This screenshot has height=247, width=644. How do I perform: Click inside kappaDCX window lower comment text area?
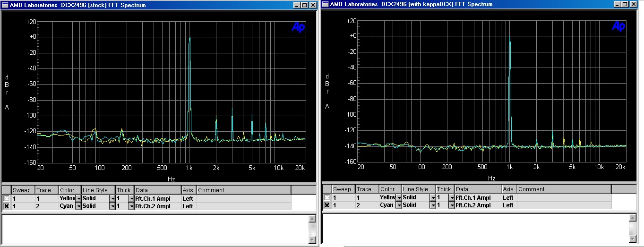pyautogui.click(x=476, y=229)
